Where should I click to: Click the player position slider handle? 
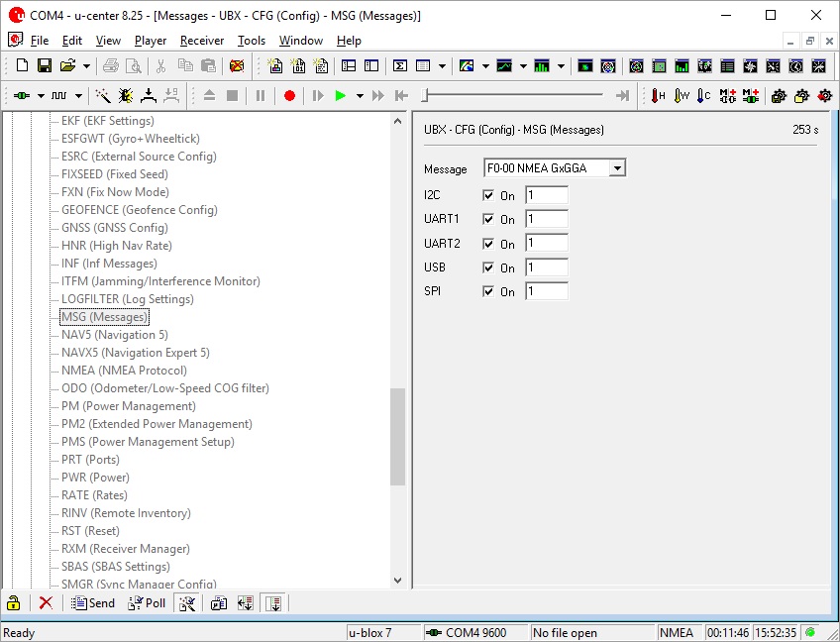425,96
